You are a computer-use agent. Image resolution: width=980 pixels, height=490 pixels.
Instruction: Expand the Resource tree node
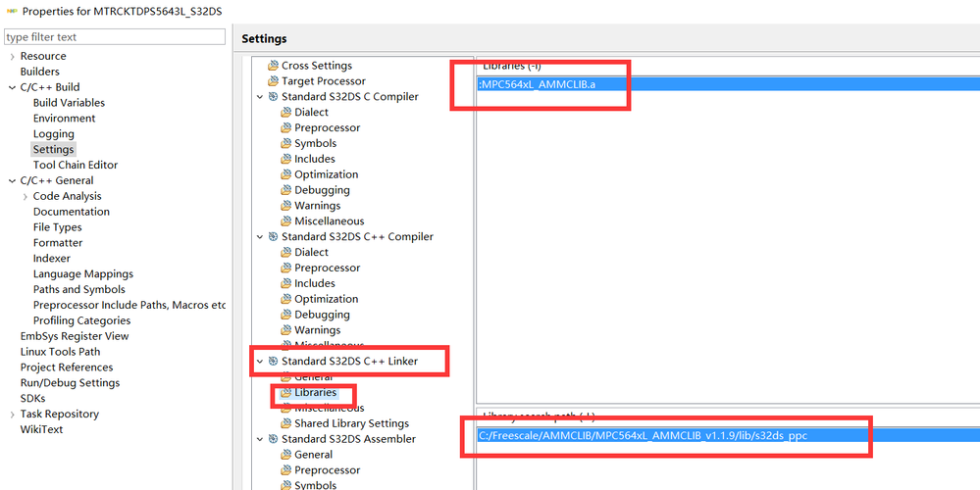pyautogui.click(x=12, y=56)
